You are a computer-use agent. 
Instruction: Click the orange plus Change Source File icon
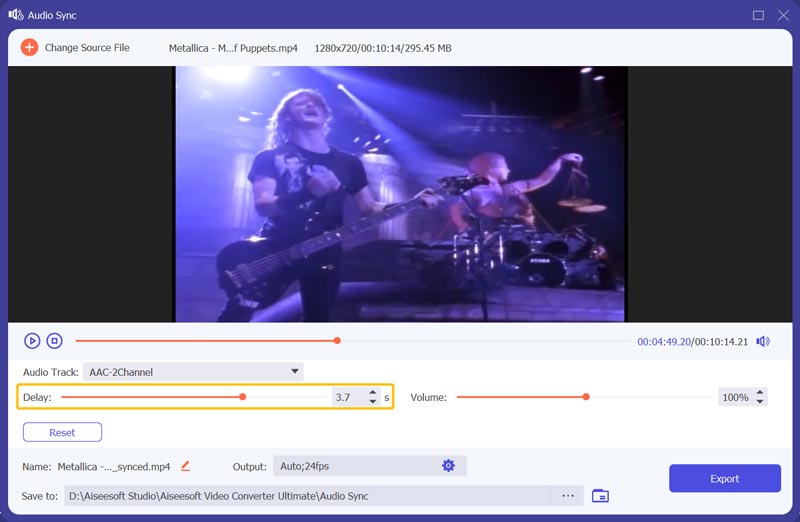click(29, 47)
